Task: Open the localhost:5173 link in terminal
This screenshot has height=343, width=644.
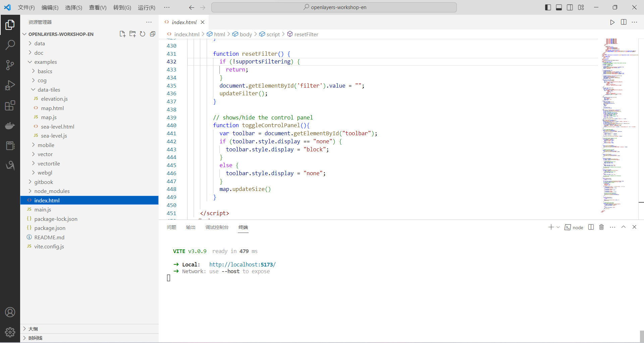Action: coord(243,264)
